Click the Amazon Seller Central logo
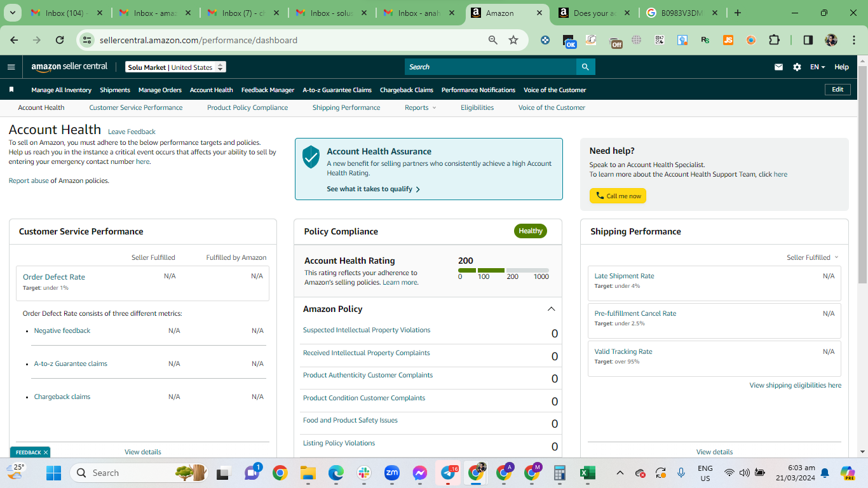The height and width of the screenshot is (488, 868). coord(69,67)
